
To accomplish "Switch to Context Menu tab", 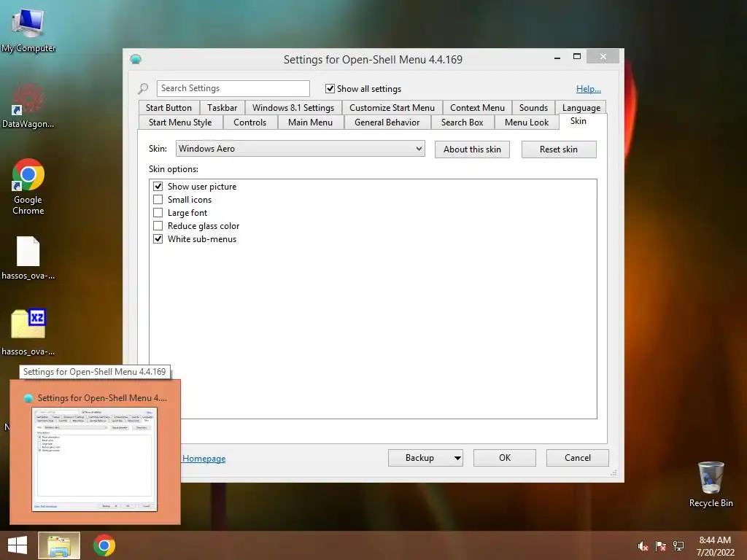I will [477, 108].
